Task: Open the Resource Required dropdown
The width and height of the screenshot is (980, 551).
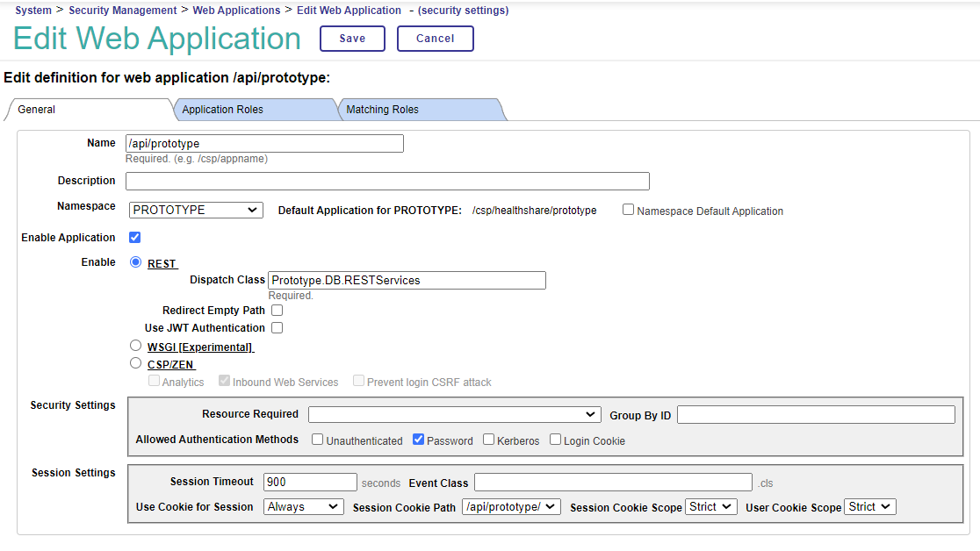Action: pos(453,414)
